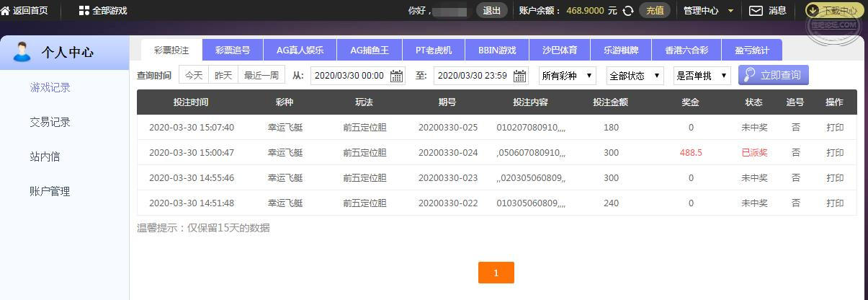Click the 全部游戏 link

tap(109, 11)
